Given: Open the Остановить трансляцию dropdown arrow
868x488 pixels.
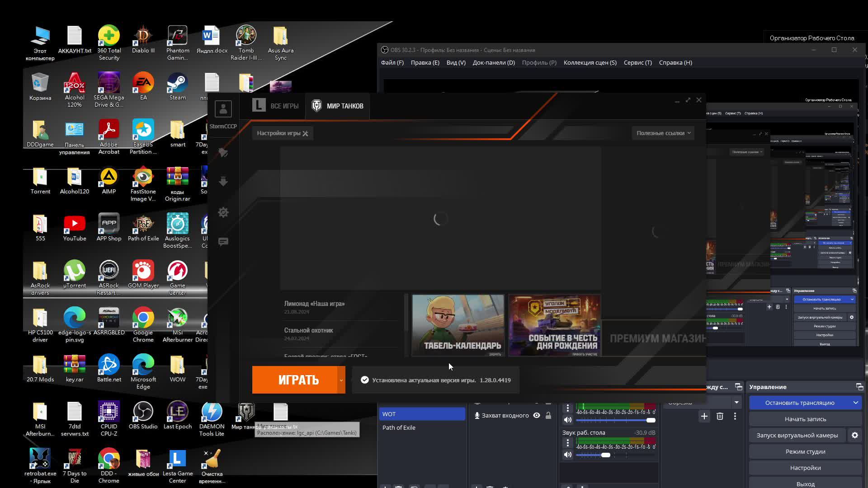Looking at the screenshot, I should 855,403.
